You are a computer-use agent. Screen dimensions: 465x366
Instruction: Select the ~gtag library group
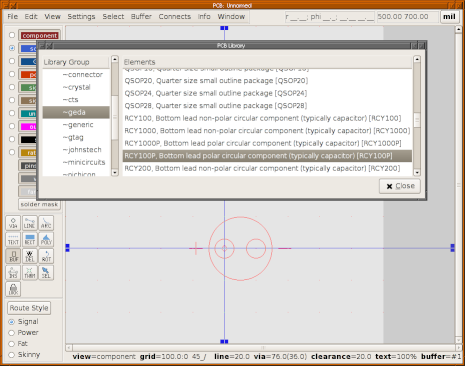[x=76, y=137]
